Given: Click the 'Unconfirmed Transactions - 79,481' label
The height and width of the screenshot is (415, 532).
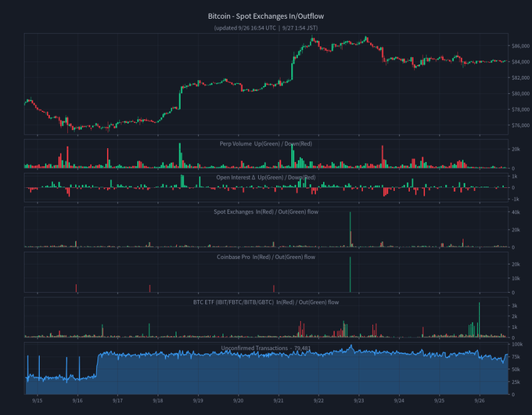Looking at the screenshot, I should point(266,348).
